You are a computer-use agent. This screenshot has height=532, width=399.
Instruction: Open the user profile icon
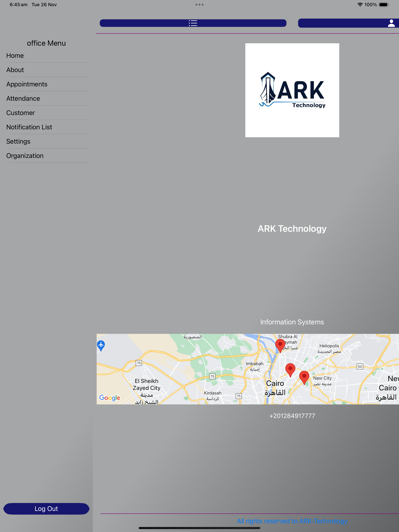[391, 23]
